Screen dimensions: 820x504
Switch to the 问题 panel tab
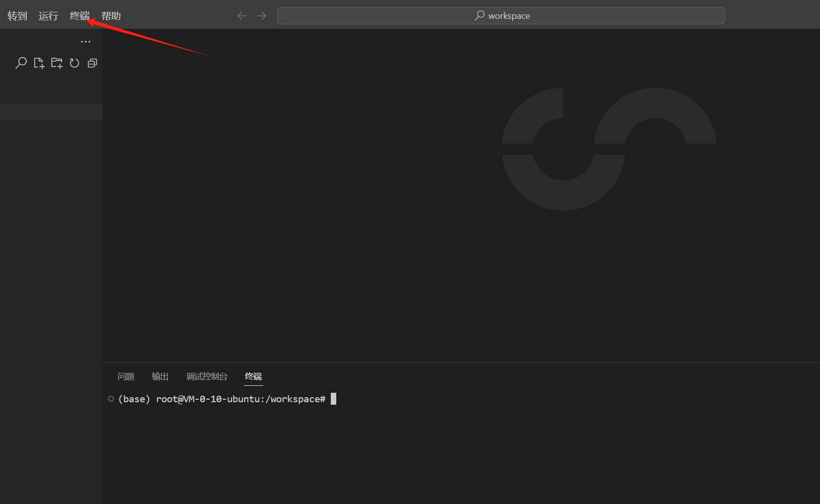pyautogui.click(x=126, y=376)
